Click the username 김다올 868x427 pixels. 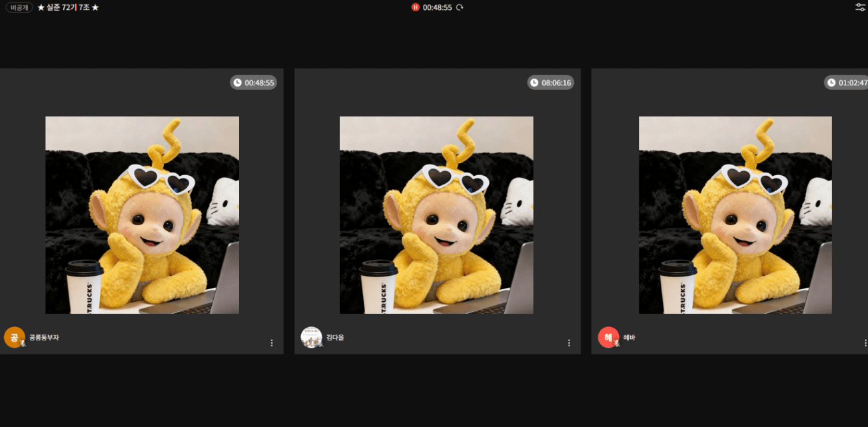335,338
